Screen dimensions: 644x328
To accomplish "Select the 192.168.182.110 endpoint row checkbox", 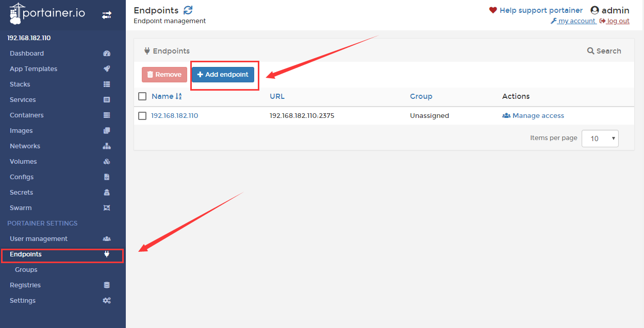I will tap(142, 116).
